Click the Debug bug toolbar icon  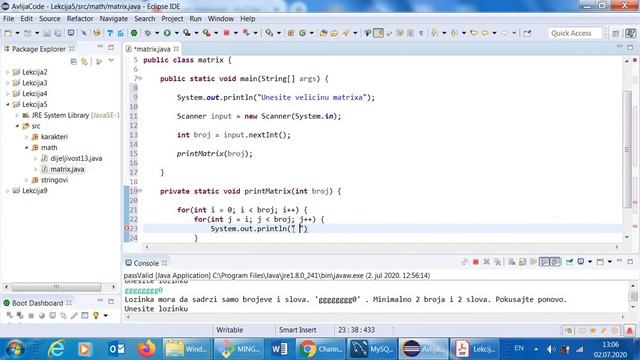pyautogui.click(x=148, y=33)
